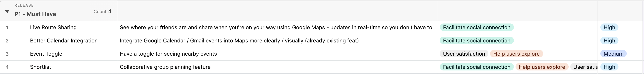Click the calendar integration description text
This screenshot has width=644, height=75.
click(x=239, y=41)
